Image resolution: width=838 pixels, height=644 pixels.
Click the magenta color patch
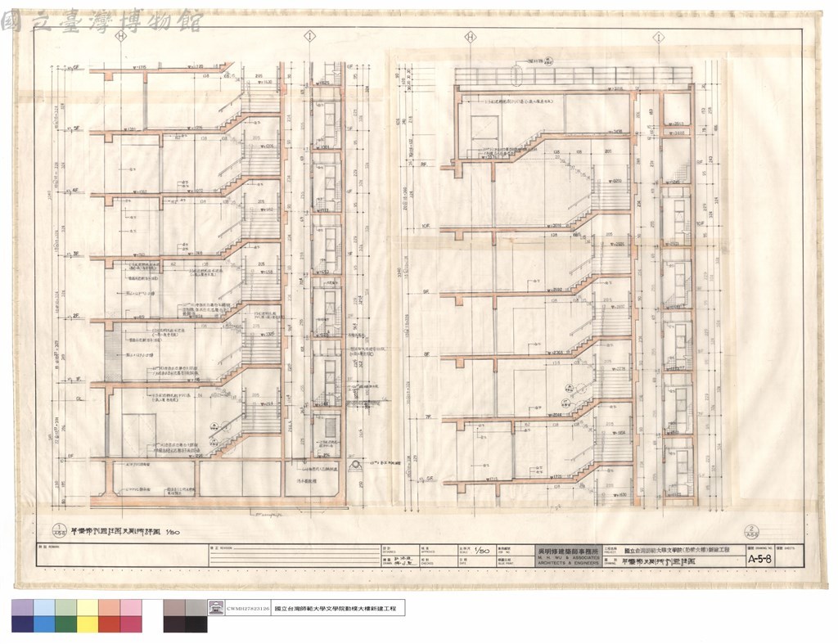pyautogui.click(x=131, y=624)
